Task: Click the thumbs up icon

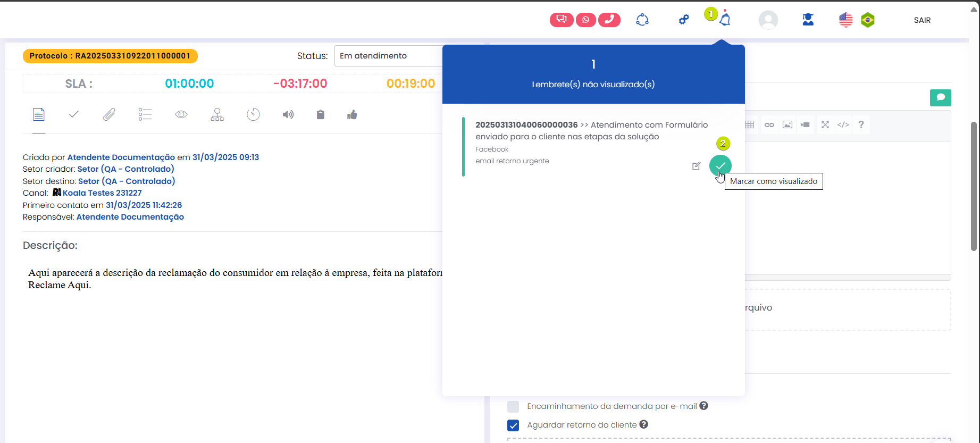Action: click(352, 115)
